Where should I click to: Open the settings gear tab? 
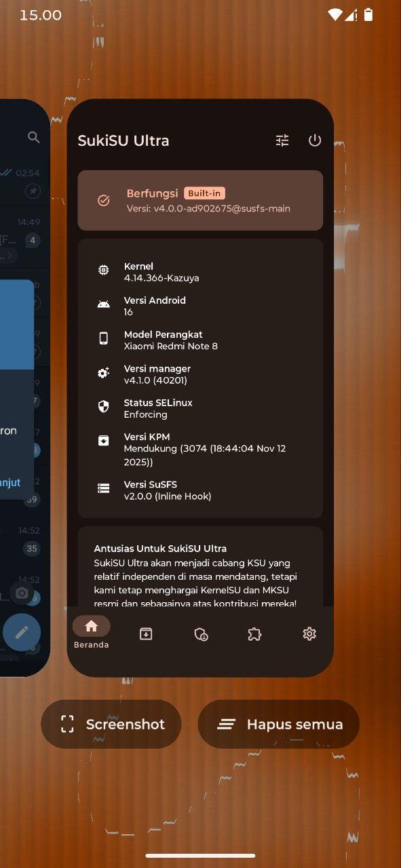309,634
